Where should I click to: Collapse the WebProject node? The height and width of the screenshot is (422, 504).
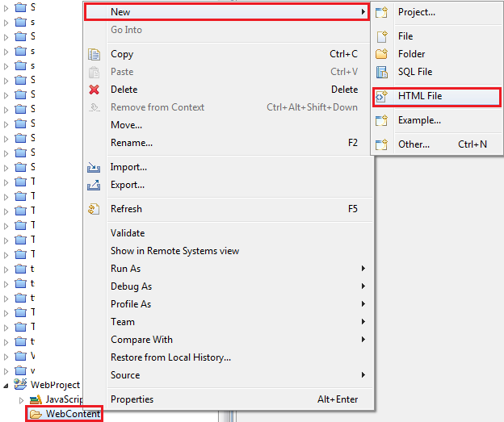(6, 386)
